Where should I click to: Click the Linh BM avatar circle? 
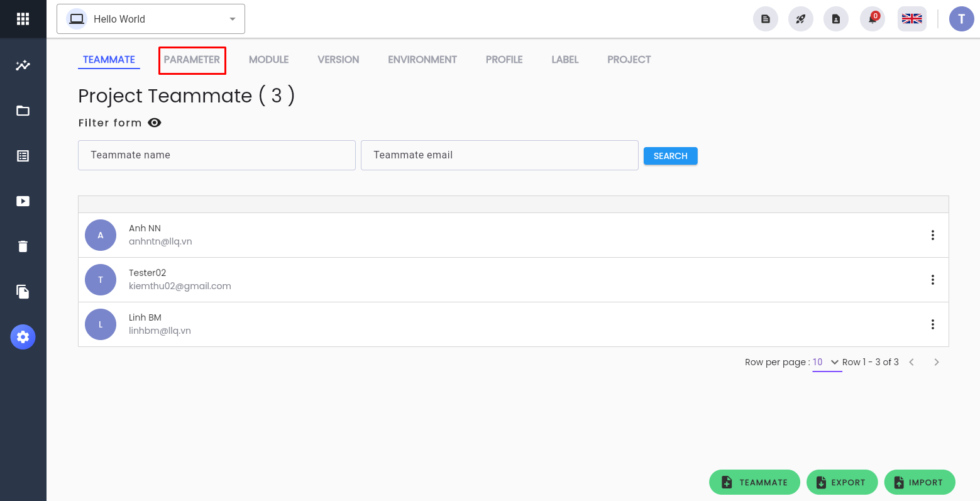coord(101,324)
